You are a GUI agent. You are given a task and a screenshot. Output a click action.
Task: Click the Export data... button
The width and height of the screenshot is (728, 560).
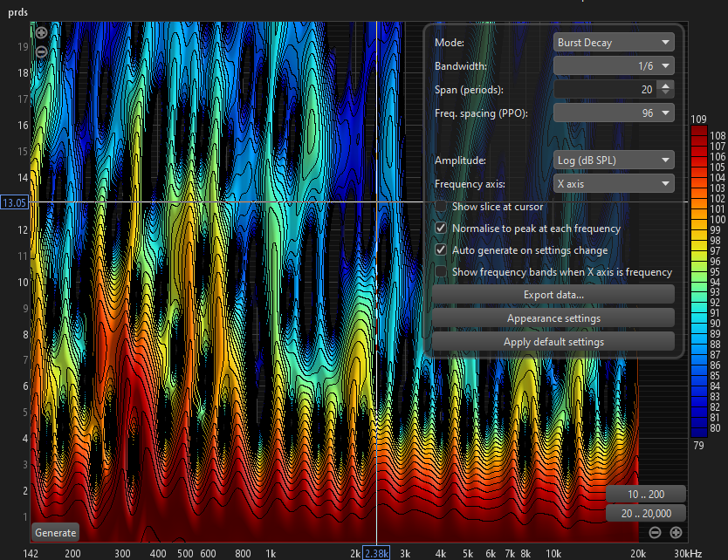click(553, 295)
